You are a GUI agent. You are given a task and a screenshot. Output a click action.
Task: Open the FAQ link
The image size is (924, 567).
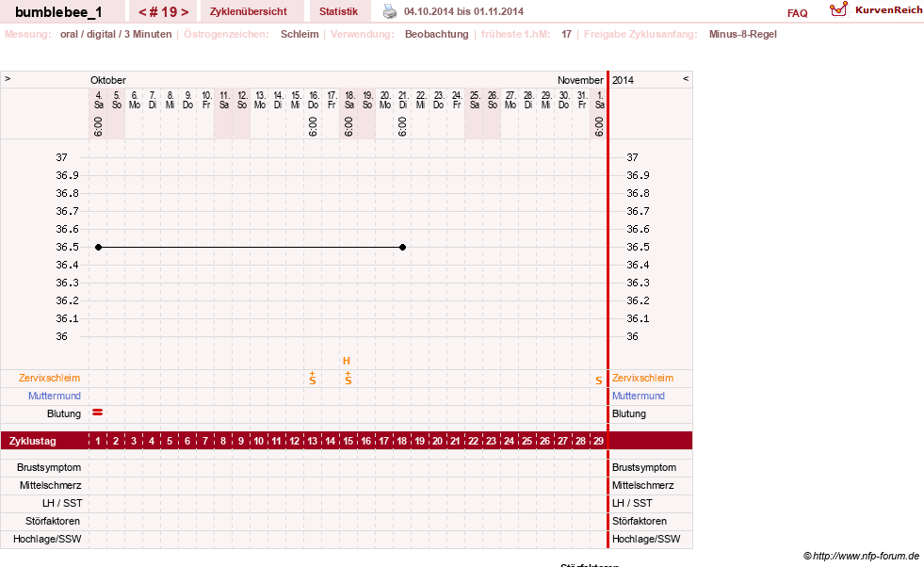797,13
